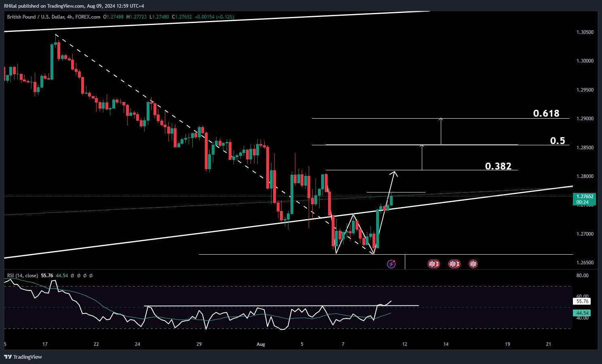Click date label 7 on time axis
This screenshot has width=602, height=364.
click(343, 344)
